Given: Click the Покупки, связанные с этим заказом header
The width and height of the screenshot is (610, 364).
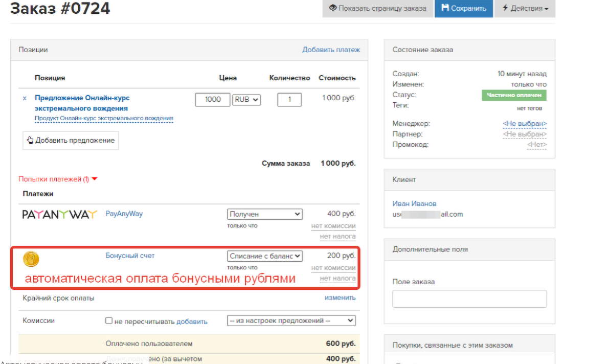Looking at the screenshot, I should coord(453,345).
